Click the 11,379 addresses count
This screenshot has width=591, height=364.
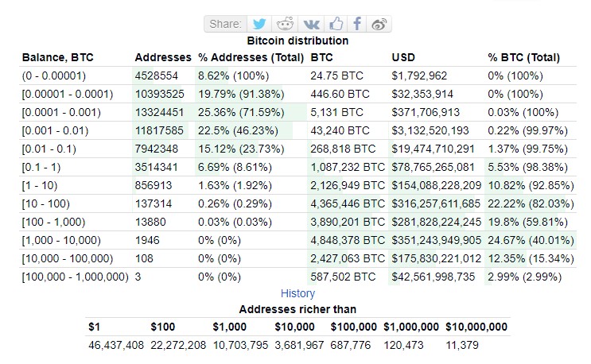pos(462,345)
